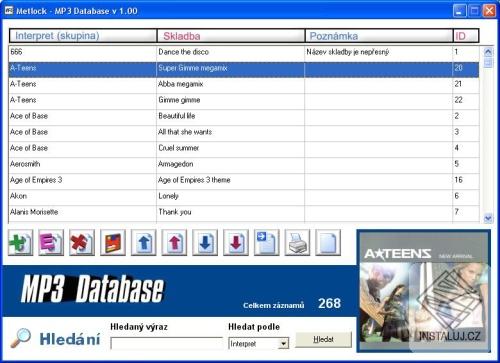Viewport: 500px width, 363px height.
Task: Click the printer icon
Action: pyautogui.click(x=297, y=242)
